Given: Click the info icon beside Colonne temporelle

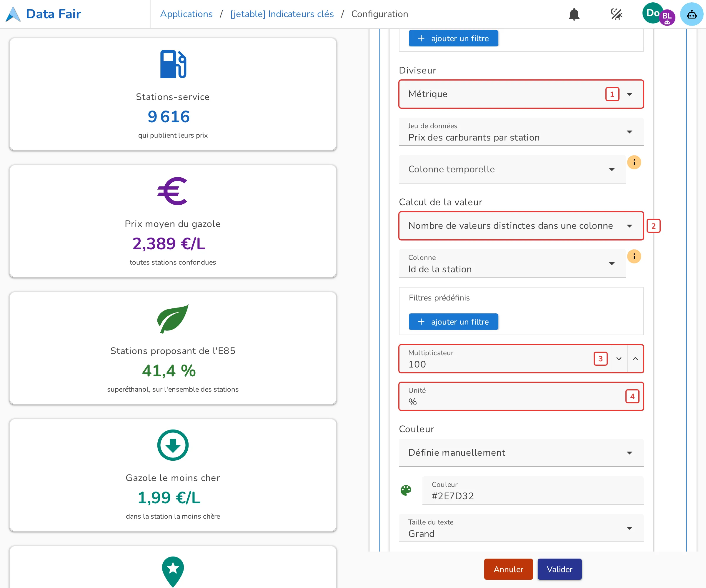Looking at the screenshot, I should (634, 163).
